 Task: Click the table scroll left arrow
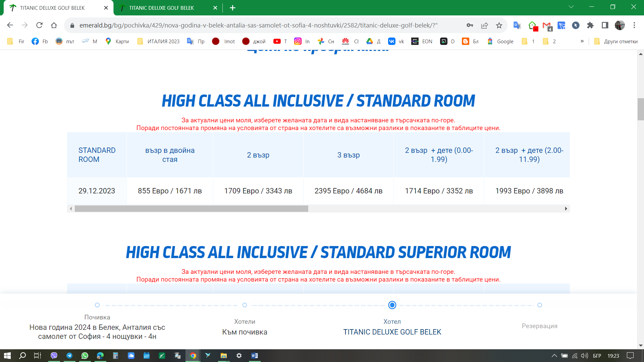[x=71, y=208]
